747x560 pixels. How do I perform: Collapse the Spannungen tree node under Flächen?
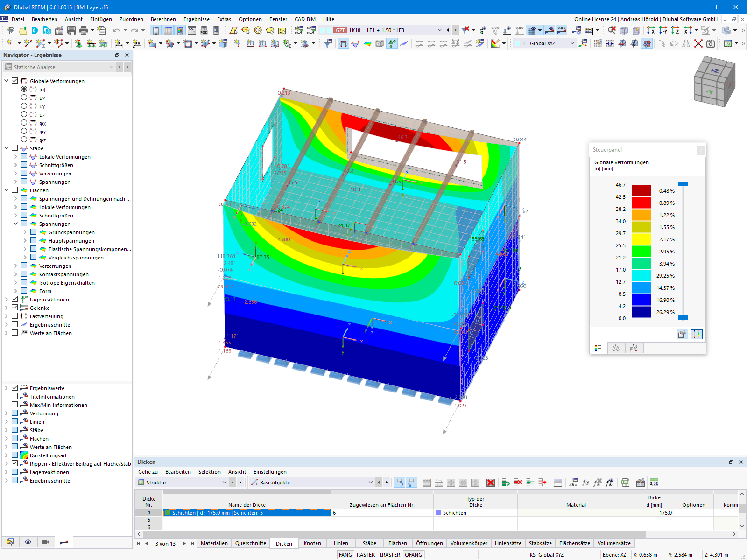coord(15,224)
